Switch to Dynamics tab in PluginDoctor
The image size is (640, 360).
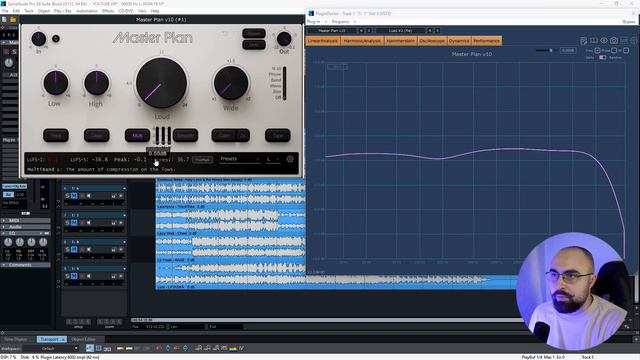459,41
